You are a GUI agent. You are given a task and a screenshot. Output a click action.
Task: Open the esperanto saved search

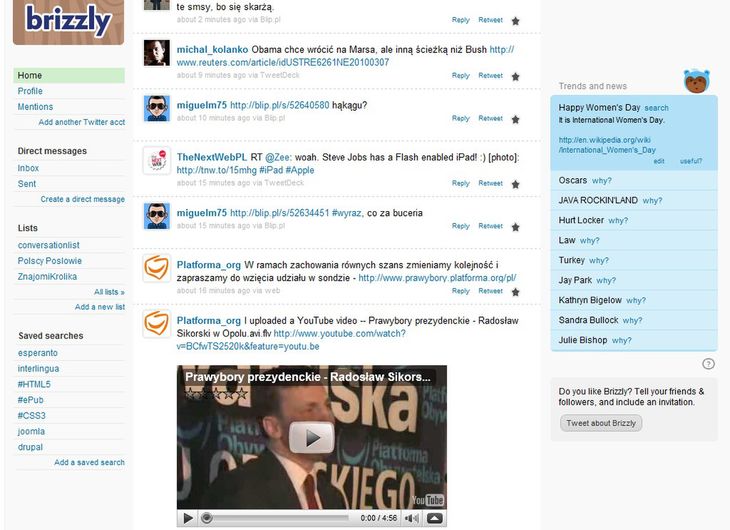pyautogui.click(x=38, y=353)
